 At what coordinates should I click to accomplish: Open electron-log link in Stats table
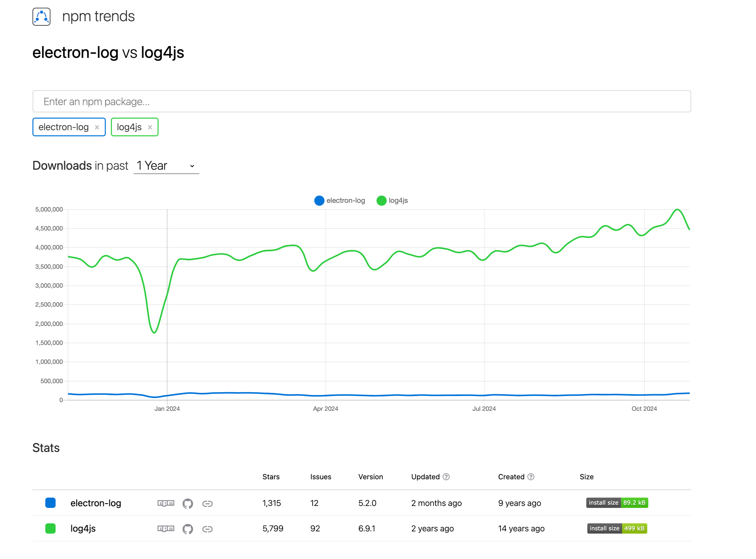[96, 503]
